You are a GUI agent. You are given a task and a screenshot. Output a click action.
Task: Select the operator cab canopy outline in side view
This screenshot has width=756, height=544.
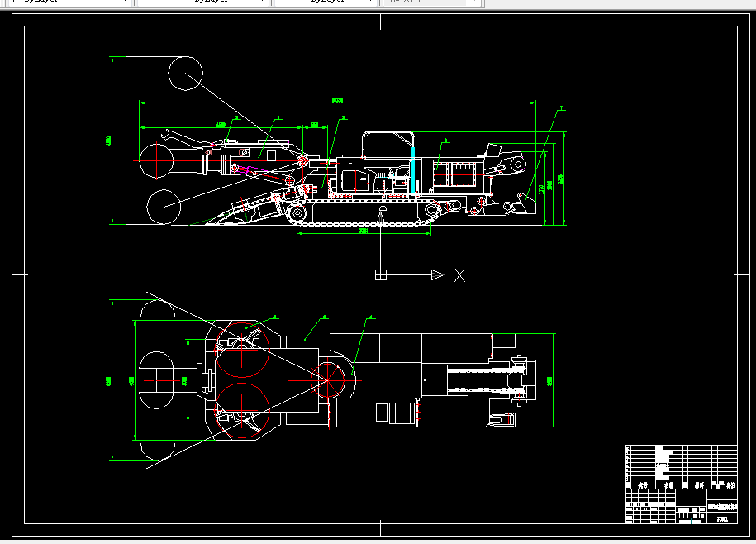coord(388,144)
